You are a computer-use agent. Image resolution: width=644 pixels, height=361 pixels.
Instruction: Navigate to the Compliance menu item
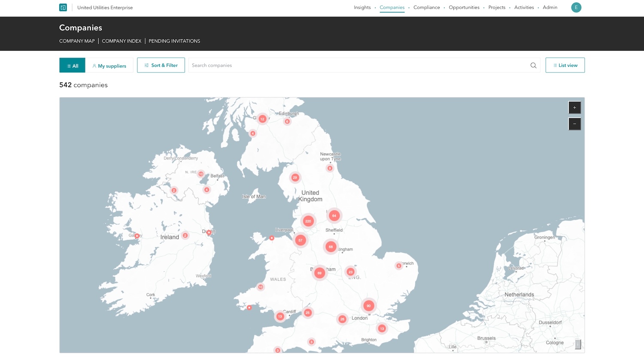[426, 7]
